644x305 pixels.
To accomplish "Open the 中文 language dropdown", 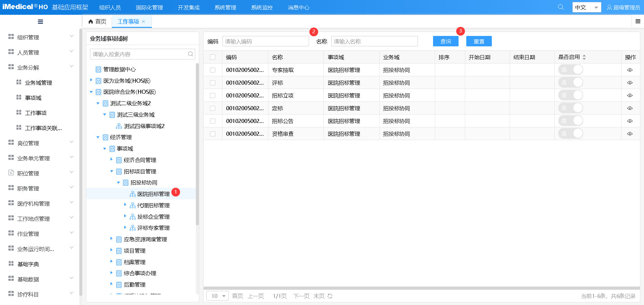I will tap(586, 7).
